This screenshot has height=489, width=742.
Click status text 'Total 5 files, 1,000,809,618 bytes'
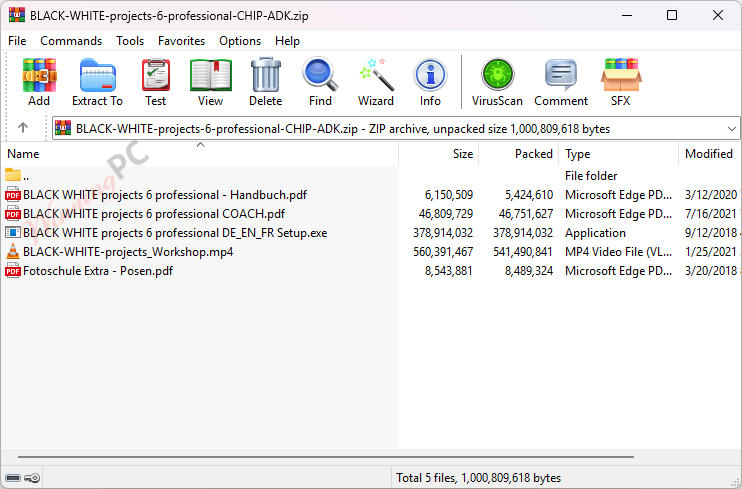(x=478, y=478)
